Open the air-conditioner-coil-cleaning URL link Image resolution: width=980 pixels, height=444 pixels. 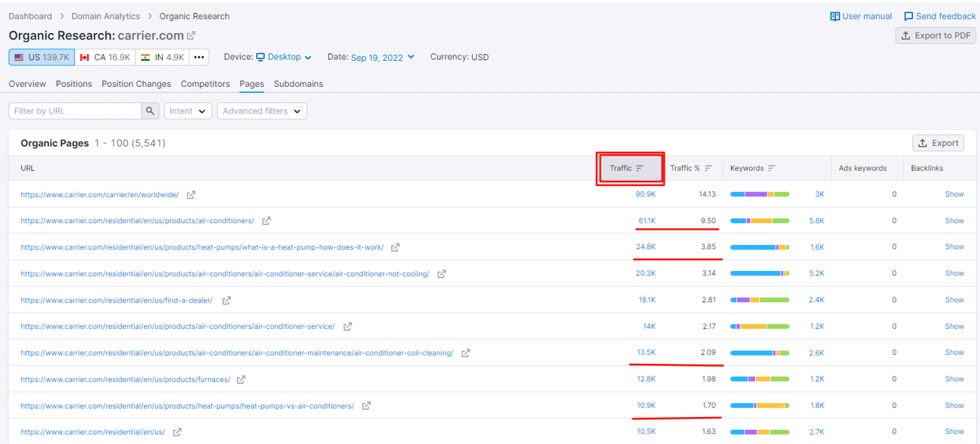click(x=237, y=353)
